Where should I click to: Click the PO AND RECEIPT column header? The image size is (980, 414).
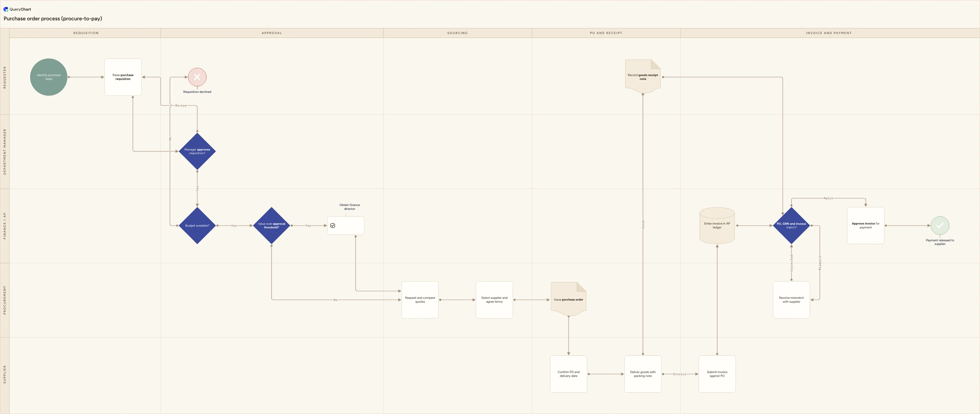click(606, 33)
